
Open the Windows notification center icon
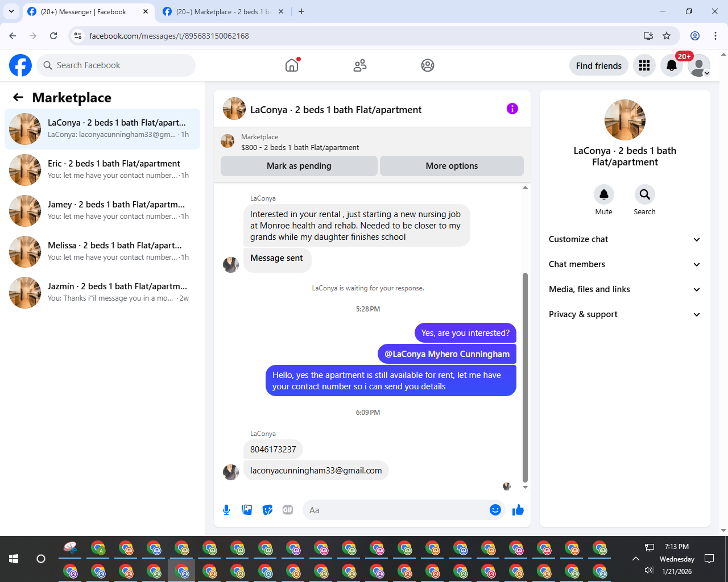pos(709,559)
